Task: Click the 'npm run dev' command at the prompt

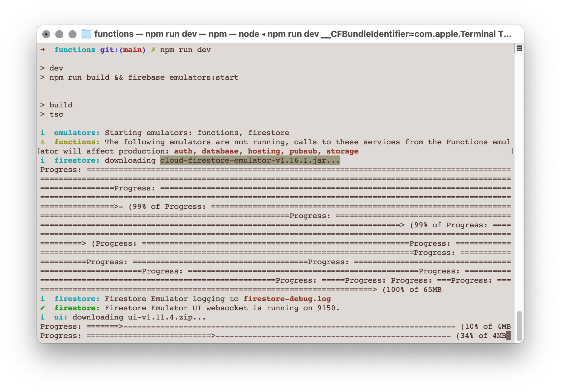Action: [186, 50]
